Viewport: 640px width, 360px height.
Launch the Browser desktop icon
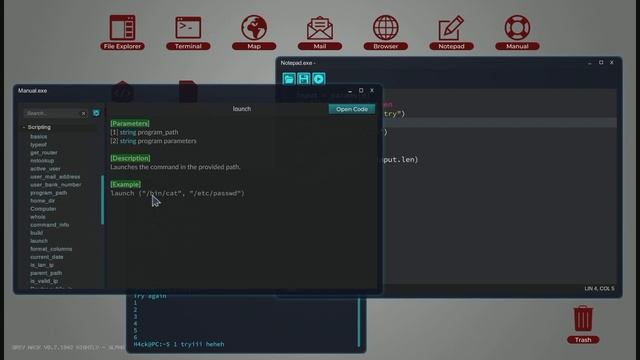coord(386,33)
